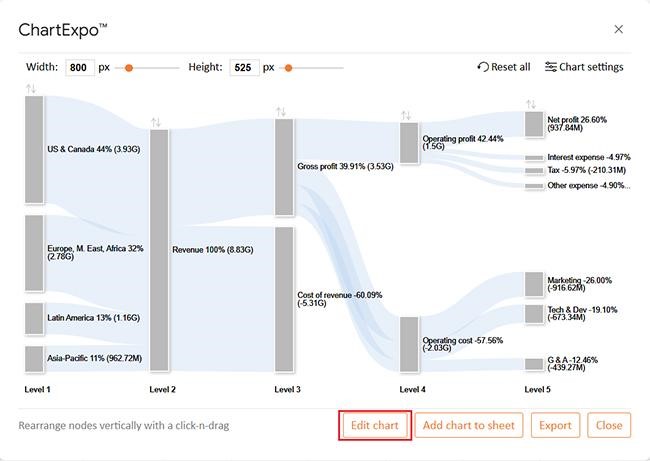Click the Level 2 sort arrows icon
Image resolution: width=650 pixels, height=461 pixels.
pyautogui.click(x=156, y=122)
